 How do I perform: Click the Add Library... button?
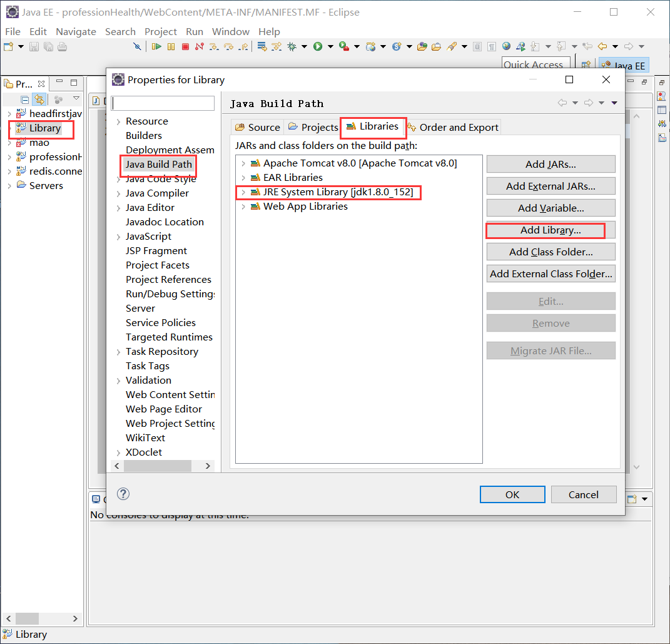coord(551,230)
